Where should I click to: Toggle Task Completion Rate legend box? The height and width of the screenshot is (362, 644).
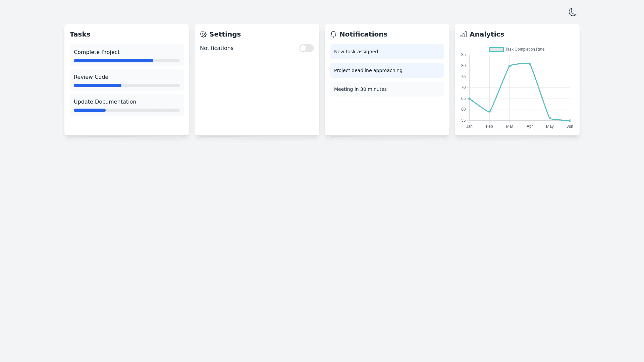tap(496, 50)
